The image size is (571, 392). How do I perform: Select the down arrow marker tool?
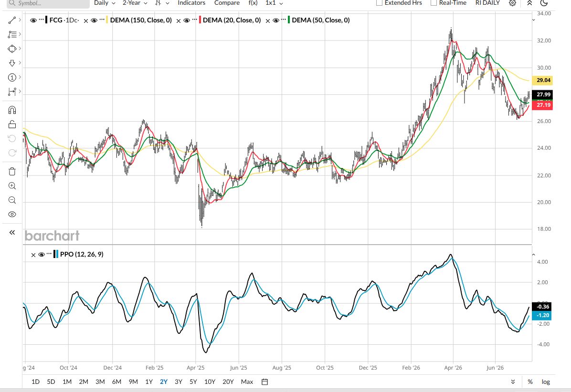coord(12,63)
